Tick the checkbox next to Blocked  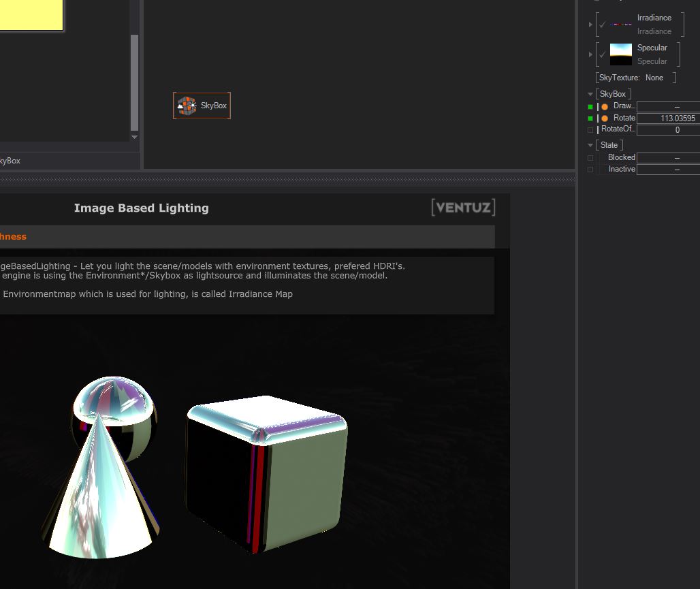[590, 158]
